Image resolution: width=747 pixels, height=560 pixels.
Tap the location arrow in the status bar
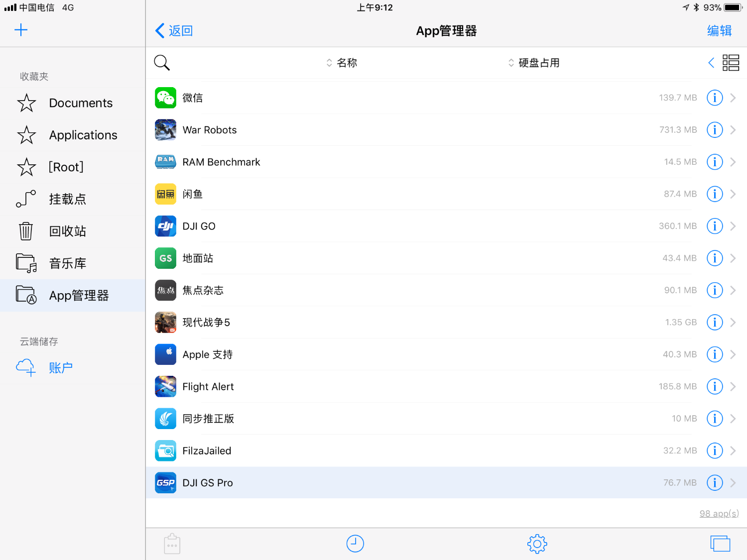tap(686, 7)
